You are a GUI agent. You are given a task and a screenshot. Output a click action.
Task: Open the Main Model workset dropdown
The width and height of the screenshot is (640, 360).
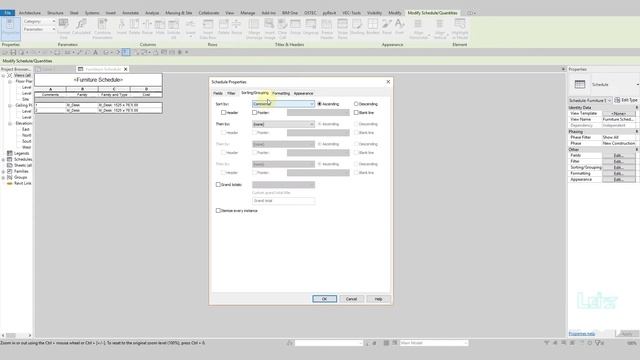434,343
